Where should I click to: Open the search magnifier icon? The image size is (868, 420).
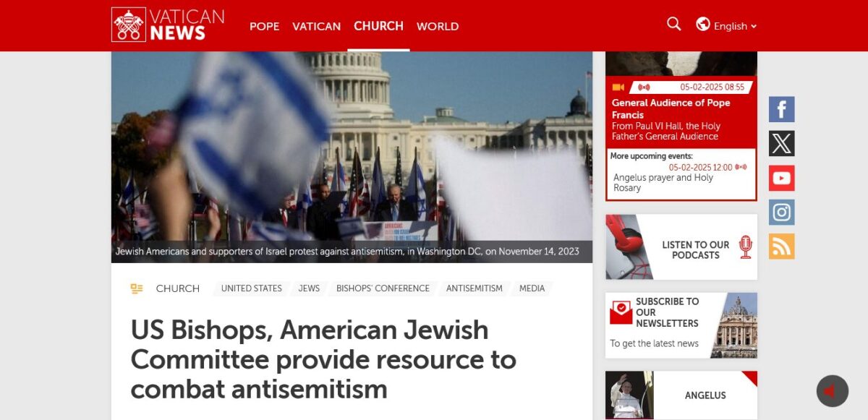[673, 24]
